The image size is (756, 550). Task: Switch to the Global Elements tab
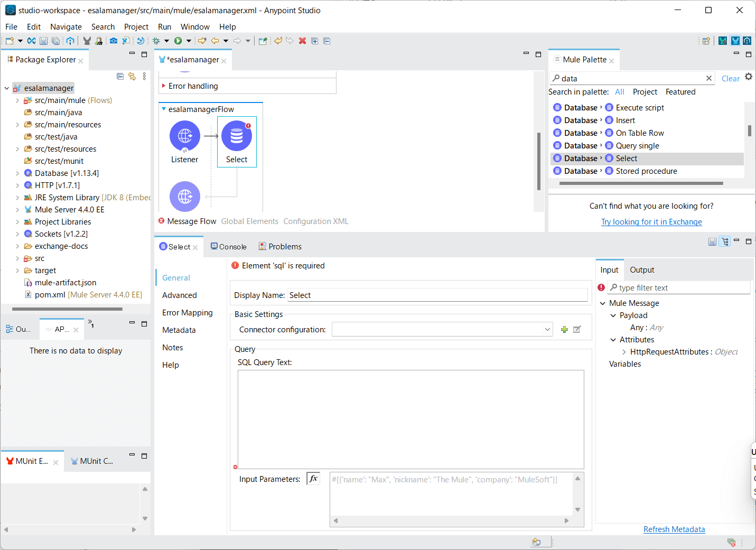[249, 221]
